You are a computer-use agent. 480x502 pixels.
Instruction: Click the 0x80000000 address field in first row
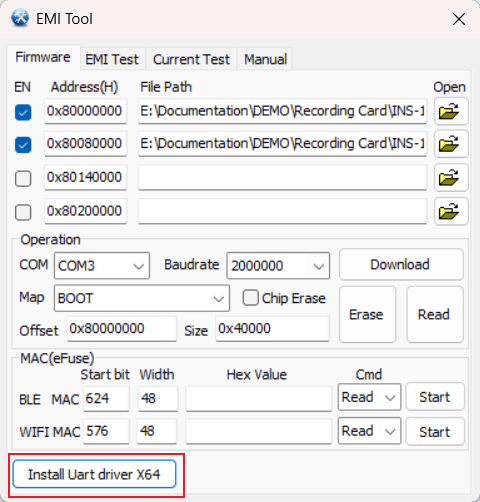[85, 111]
